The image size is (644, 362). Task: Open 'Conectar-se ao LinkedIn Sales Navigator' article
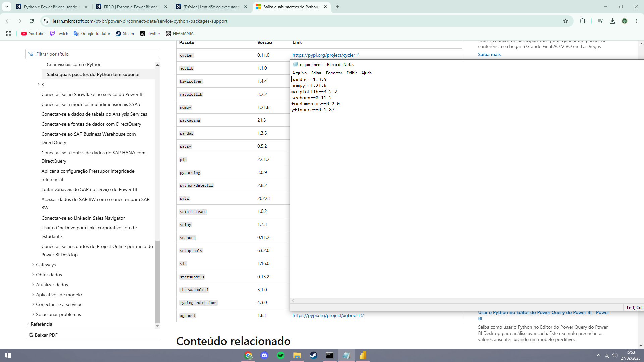83,218
